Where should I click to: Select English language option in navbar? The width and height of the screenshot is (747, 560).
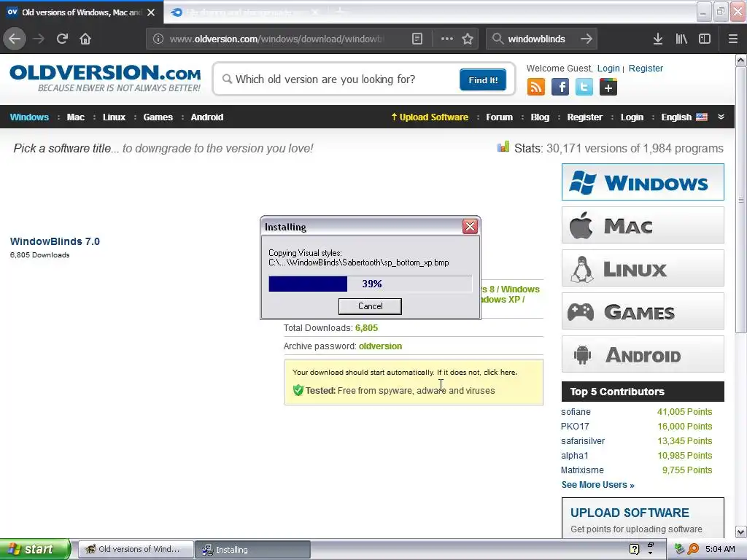click(684, 117)
